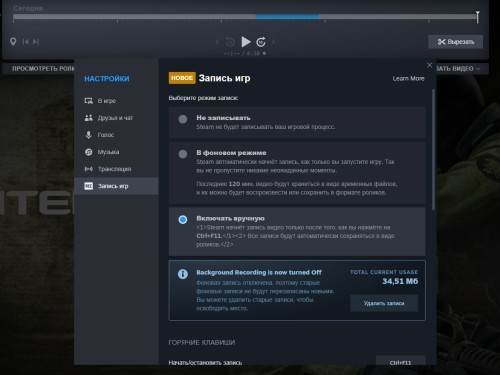Click the Удалить записи button
The image size is (500, 375).
[384, 303]
